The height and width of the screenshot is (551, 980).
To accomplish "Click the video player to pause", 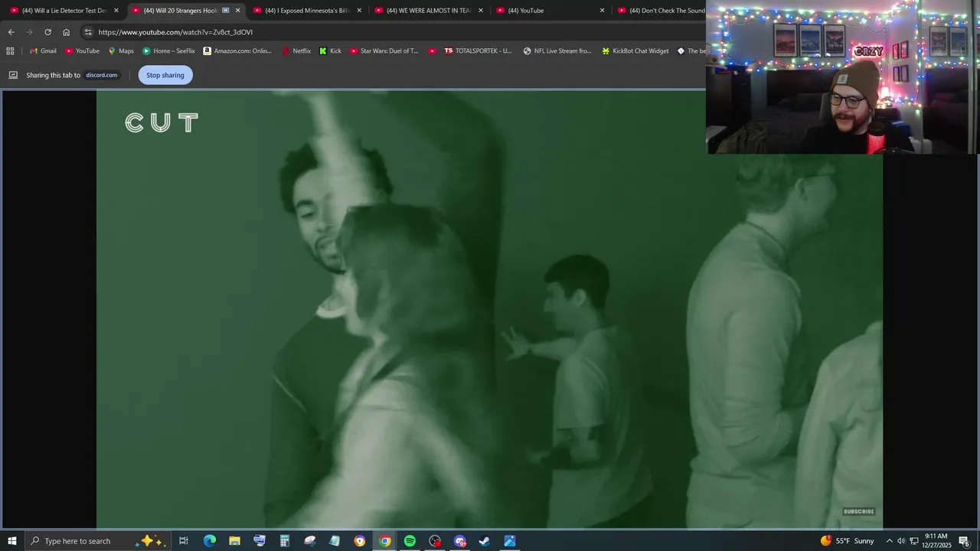I will [x=490, y=309].
